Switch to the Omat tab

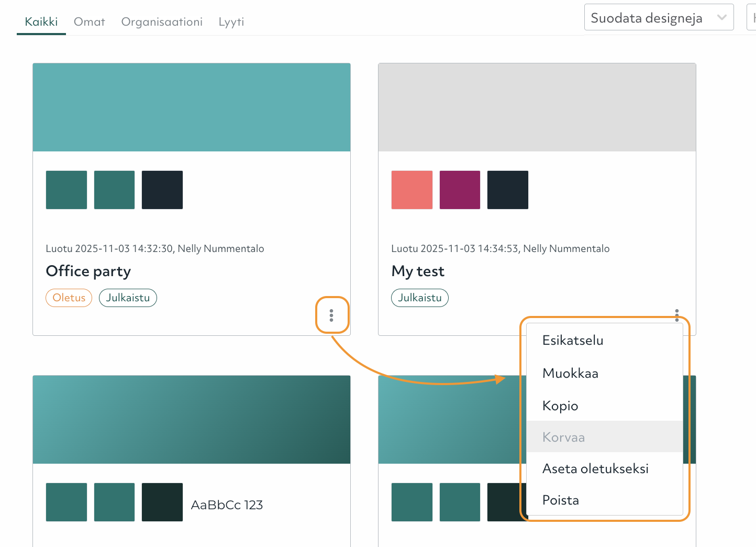tap(89, 22)
